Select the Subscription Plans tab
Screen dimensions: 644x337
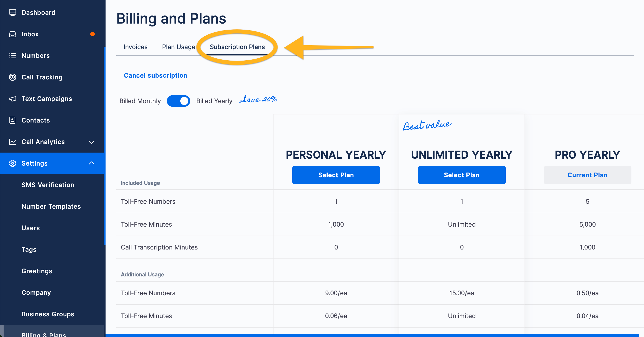tap(237, 47)
